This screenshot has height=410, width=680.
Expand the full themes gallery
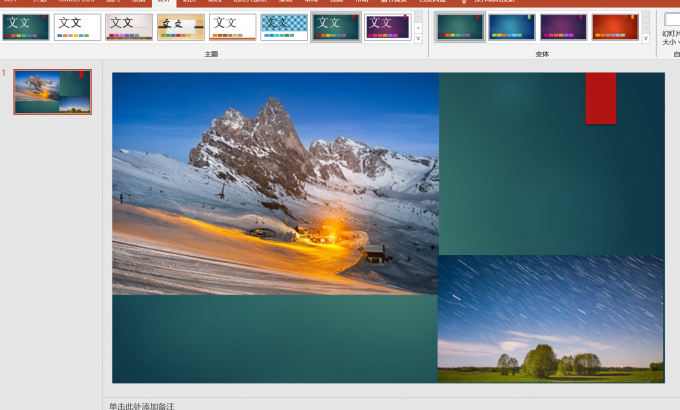[x=418, y=39]
